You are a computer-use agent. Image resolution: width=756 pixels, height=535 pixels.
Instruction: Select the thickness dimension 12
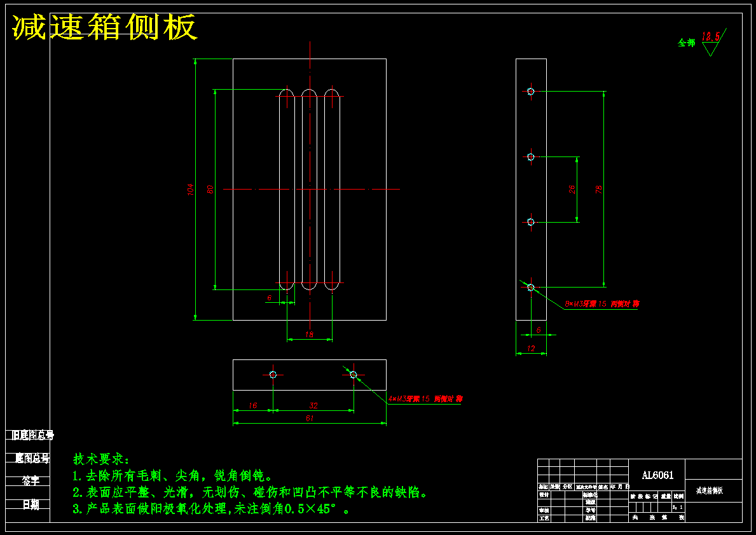point(531,349)
